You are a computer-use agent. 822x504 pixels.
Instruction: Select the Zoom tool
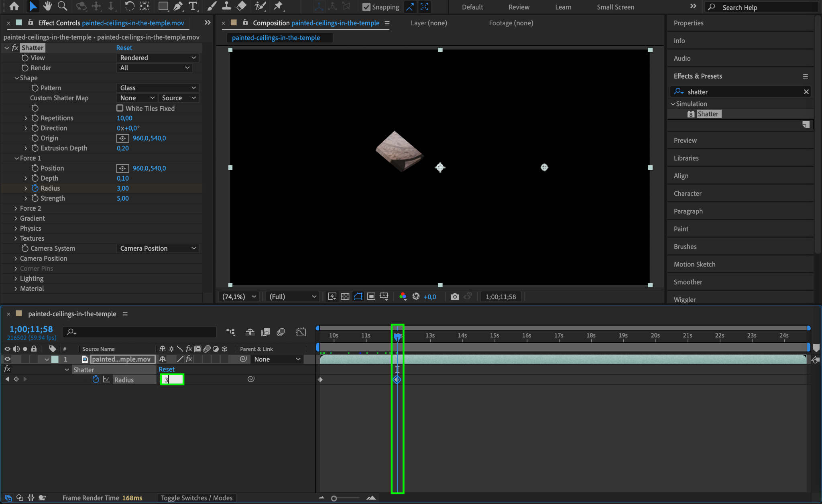(62, 6)
